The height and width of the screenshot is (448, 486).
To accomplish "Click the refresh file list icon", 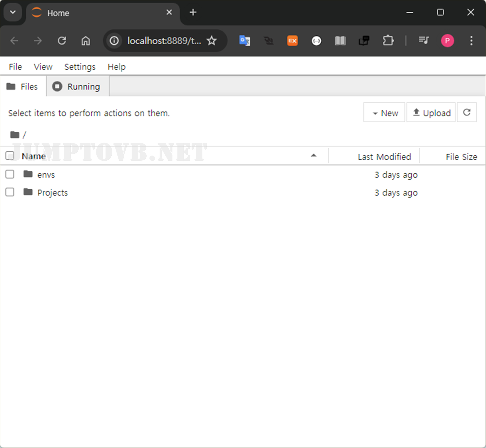I will click(x=466, y=112).
